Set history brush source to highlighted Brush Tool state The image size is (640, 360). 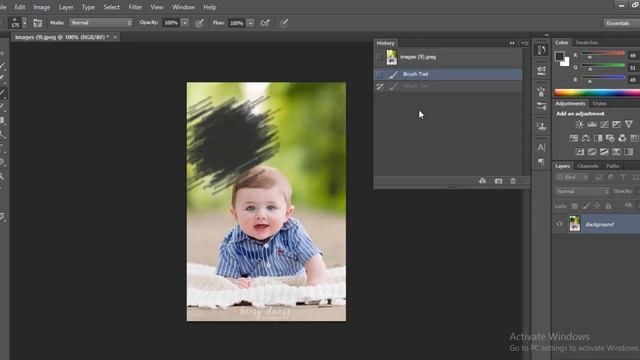[x=380, y=74]
